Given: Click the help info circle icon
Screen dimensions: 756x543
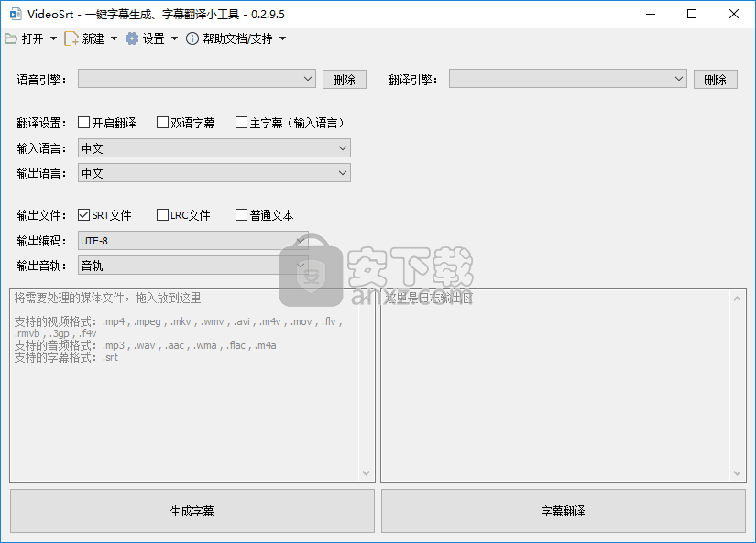Looking at the screenshot, I should (192, 38).
